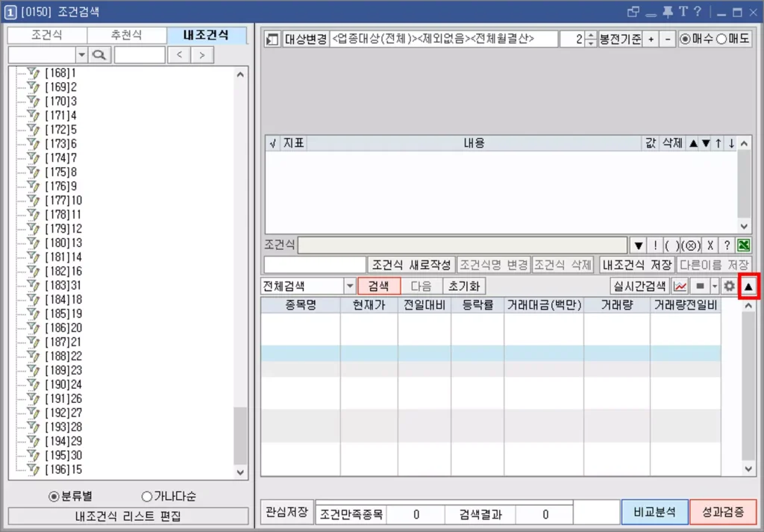Screen dimensions: 764x532
Task: Open the left panel search combo box arrow
Action: (x=81, y=55)
